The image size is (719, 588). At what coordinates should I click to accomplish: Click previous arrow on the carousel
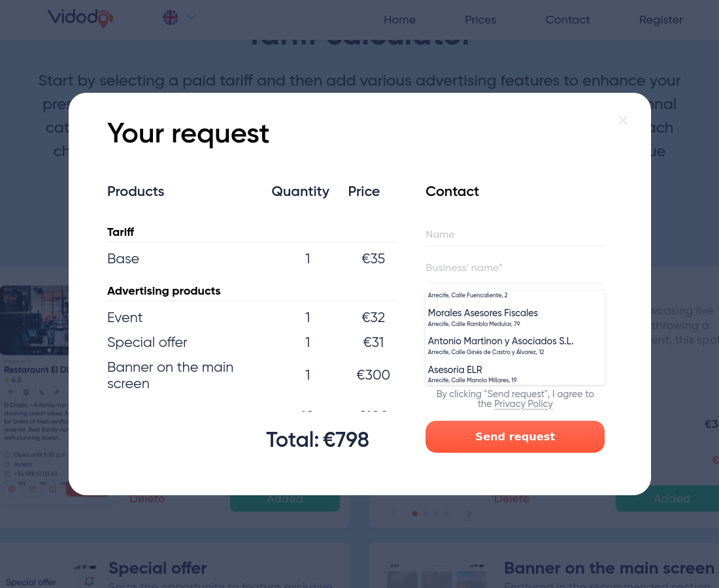coord(393,514)
